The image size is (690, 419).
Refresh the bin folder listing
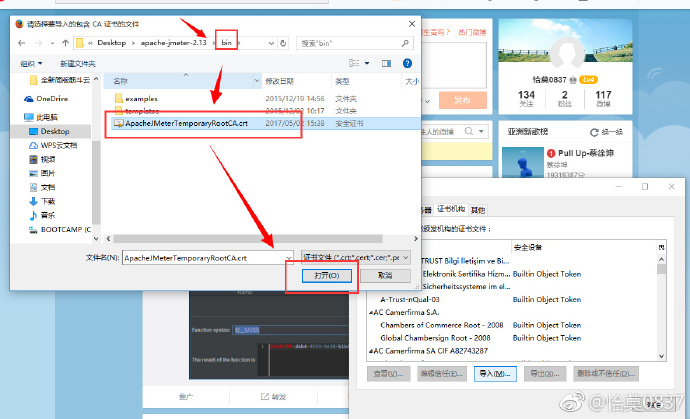point(283,43)
